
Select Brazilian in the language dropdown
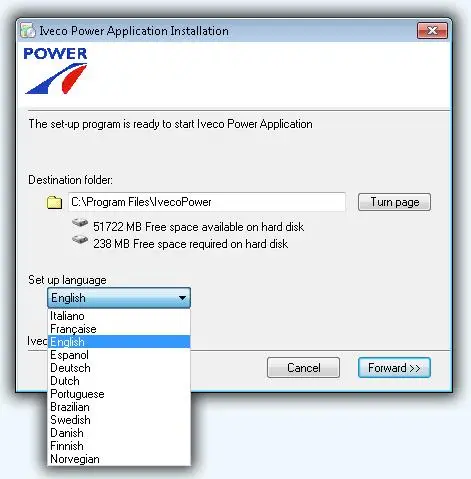(x=119, y=407)
